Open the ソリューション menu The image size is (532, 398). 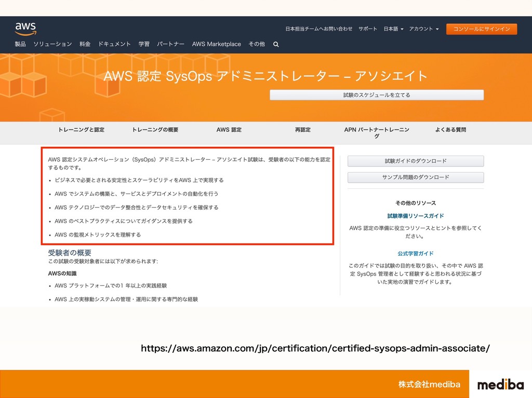pyautogui.click(x=52, y=44)
